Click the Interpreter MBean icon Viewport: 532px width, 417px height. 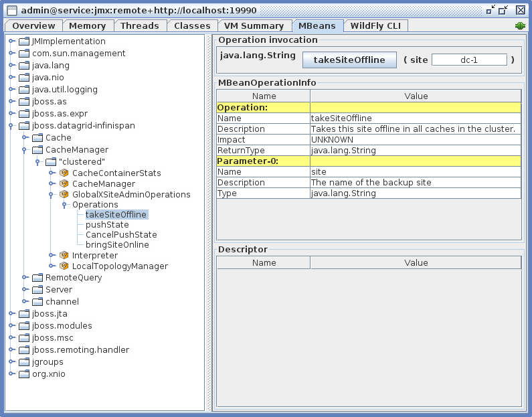(64, 255)
